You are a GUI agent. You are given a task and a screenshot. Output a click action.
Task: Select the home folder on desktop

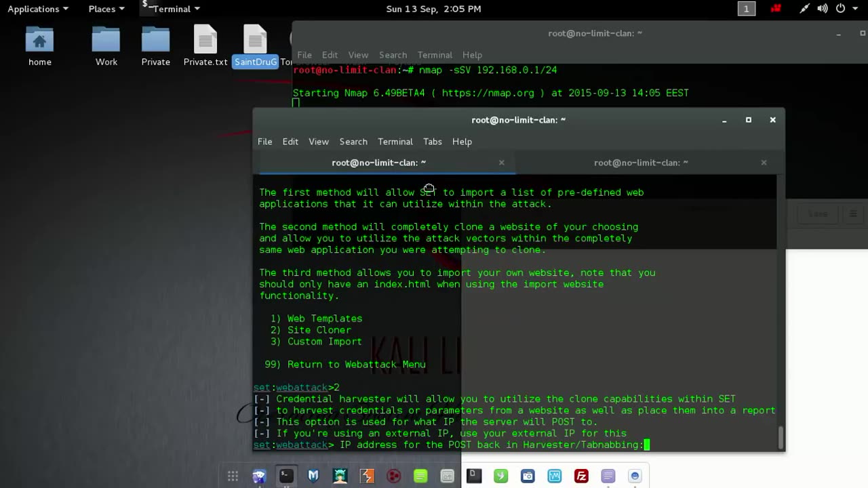tap(39, 47)
